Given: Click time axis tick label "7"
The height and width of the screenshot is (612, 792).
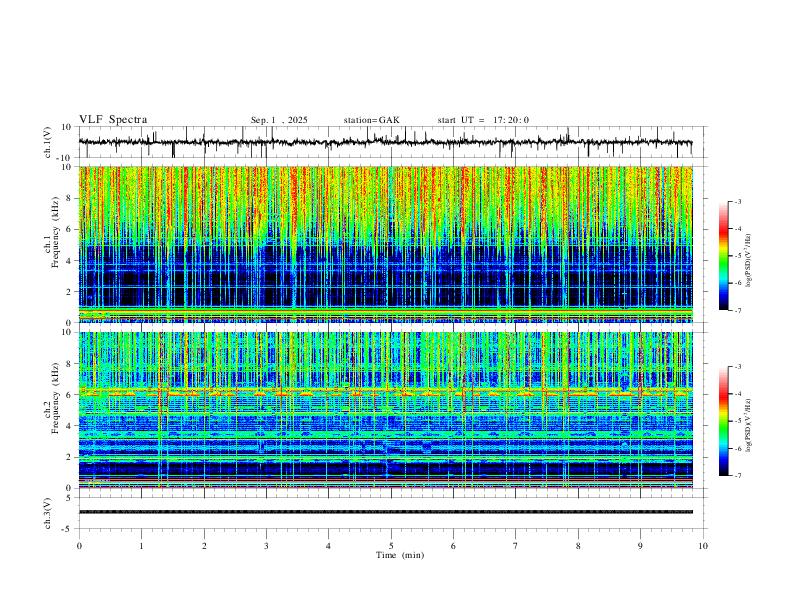Looking at the screenshot, I should tap(516, 546).
